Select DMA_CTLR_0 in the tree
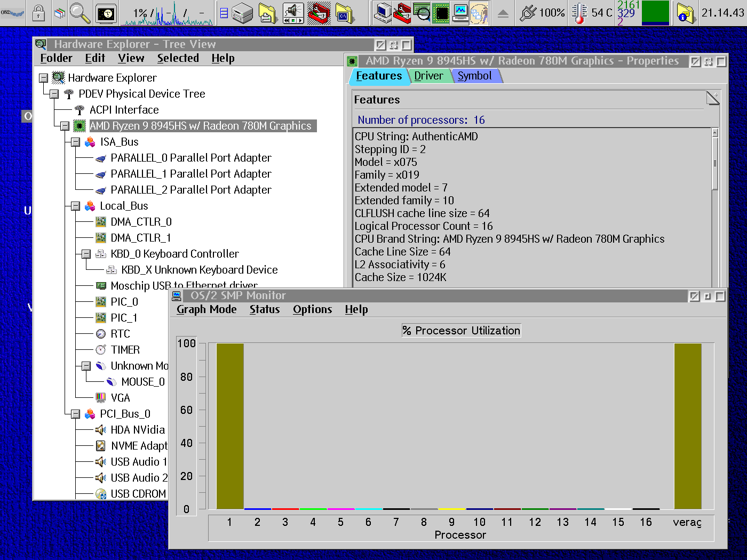 (x=141, y=222)
